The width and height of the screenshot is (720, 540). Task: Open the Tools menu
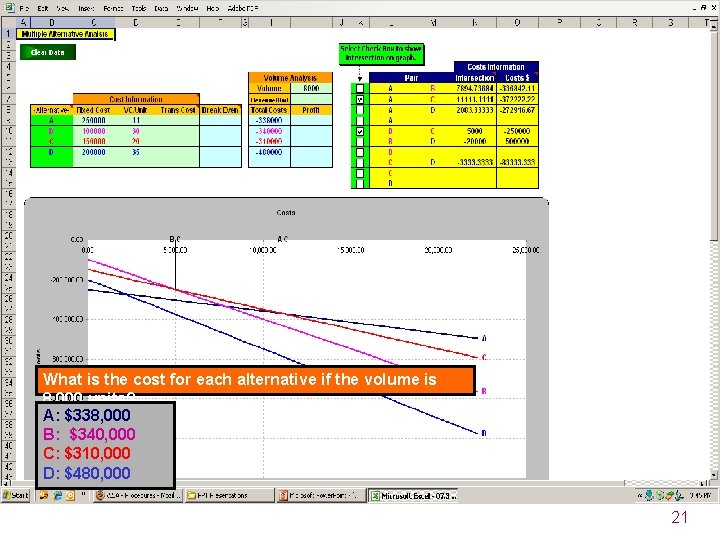139,8
